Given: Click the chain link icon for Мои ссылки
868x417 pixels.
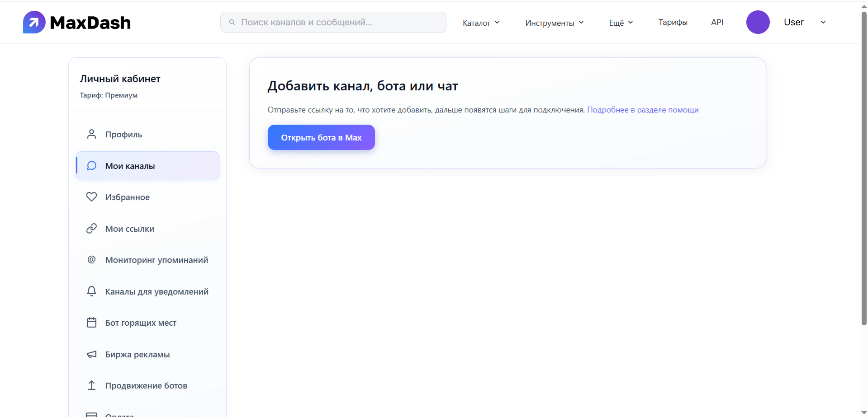Looking at the screenshot, I should (91, 229).
